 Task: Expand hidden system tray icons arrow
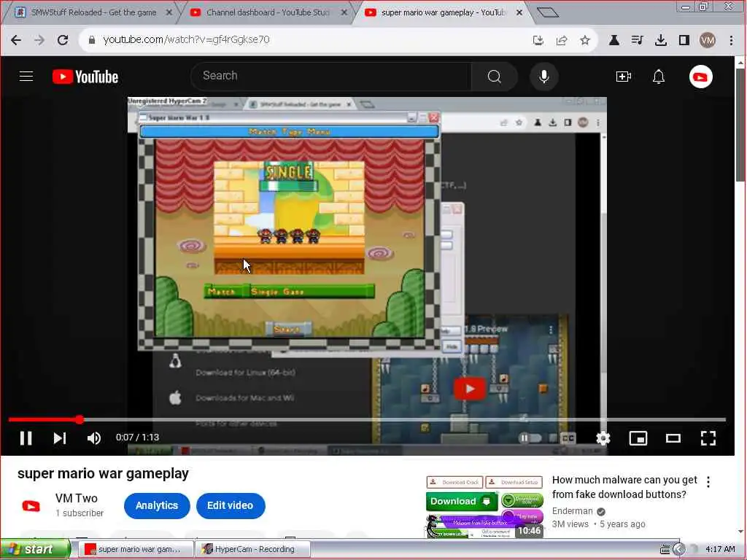pos(679,549)
